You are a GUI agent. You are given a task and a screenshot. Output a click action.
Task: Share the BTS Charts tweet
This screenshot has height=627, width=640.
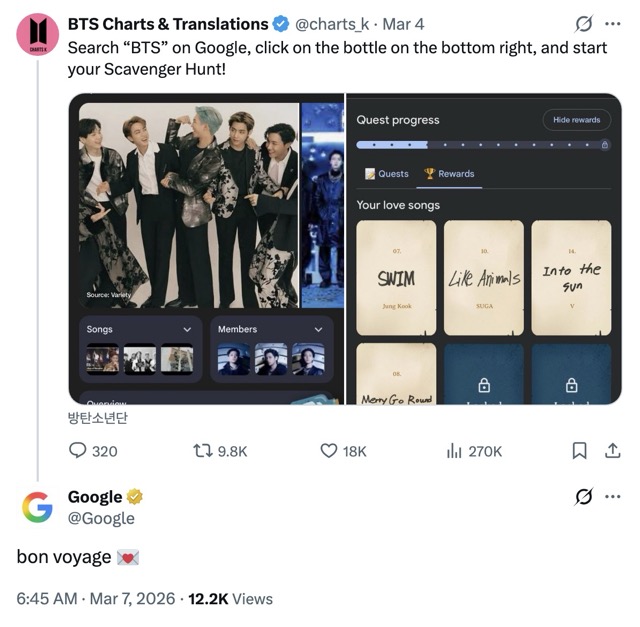coord(613,451)
